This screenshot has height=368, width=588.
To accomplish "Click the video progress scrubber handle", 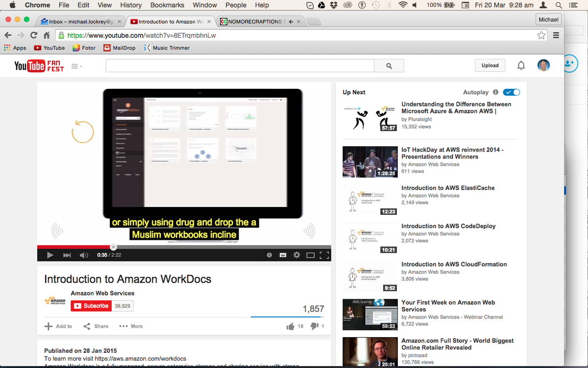I will [113, 247].
